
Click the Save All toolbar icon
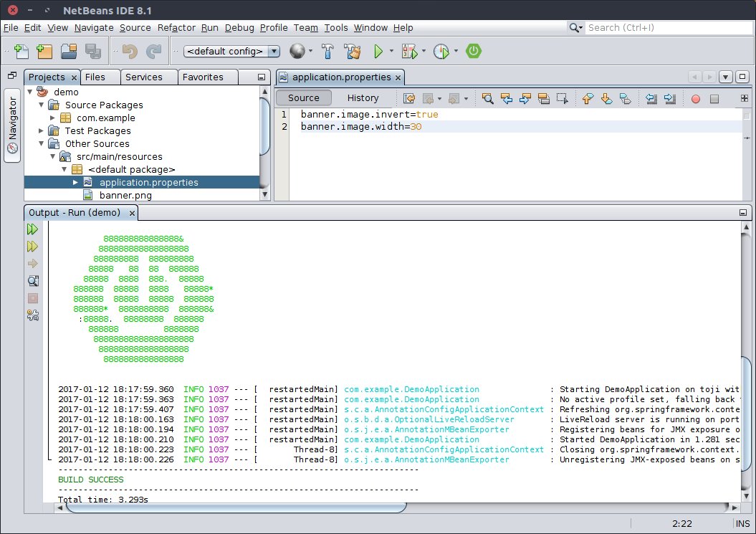[92, 51]
